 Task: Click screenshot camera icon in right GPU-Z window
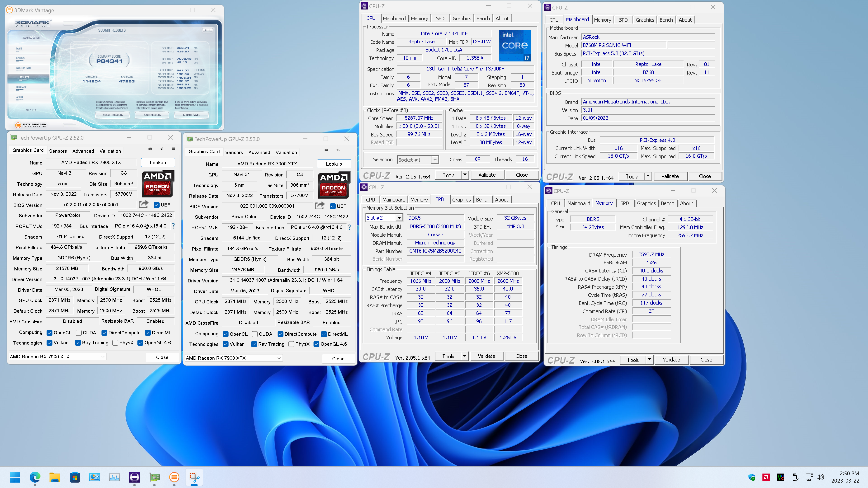point(326,150)
